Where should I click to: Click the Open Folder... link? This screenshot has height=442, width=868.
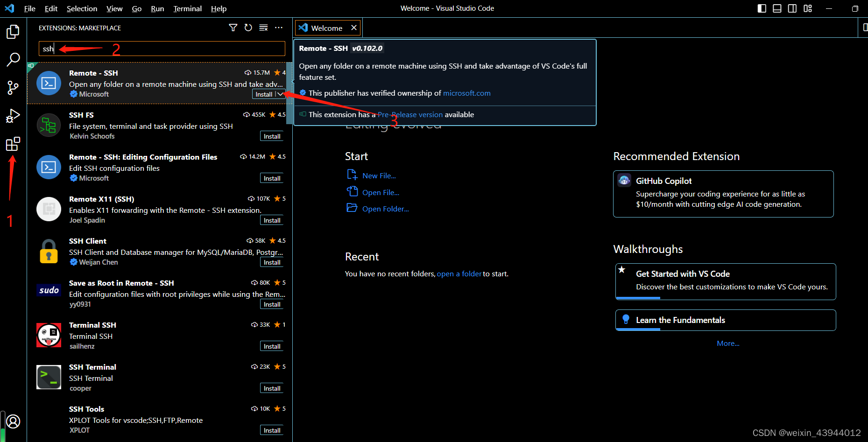386,209
